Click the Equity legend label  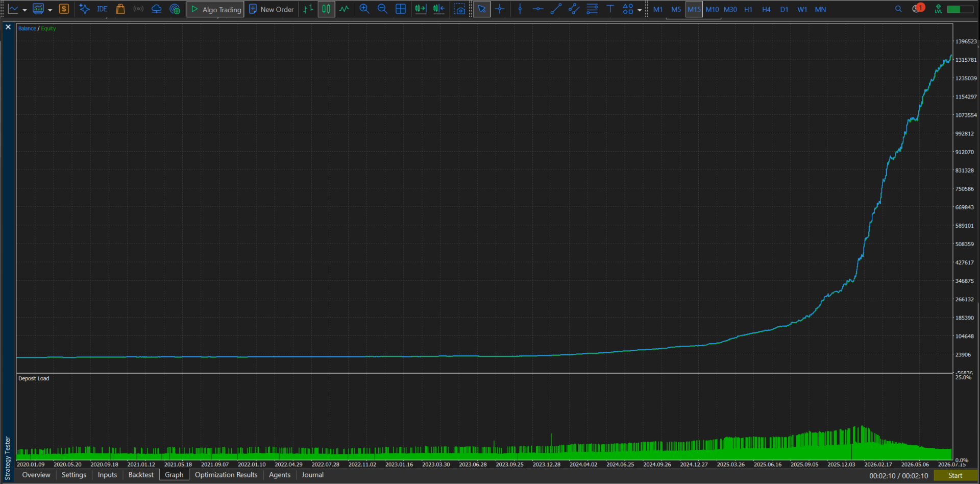point(48,29)
